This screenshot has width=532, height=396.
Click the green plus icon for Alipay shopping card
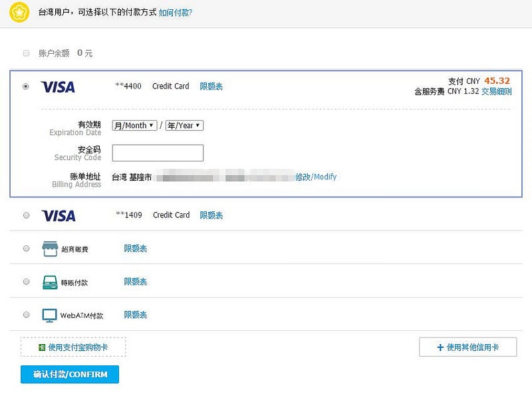42,347
